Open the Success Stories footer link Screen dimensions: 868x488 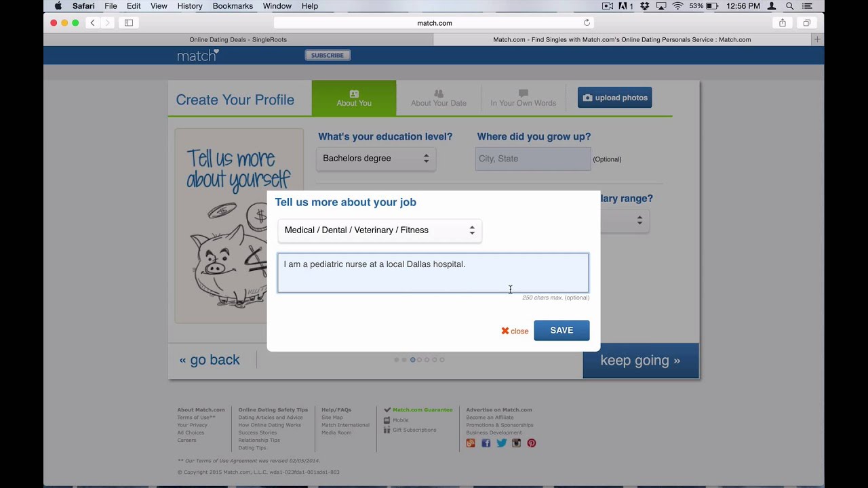[x=257, y=432]
